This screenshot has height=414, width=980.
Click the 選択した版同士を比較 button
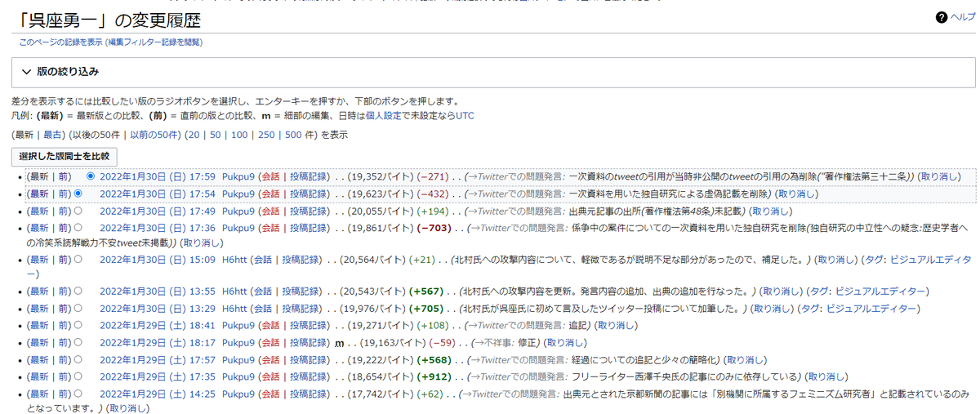[x=64, y=156]
